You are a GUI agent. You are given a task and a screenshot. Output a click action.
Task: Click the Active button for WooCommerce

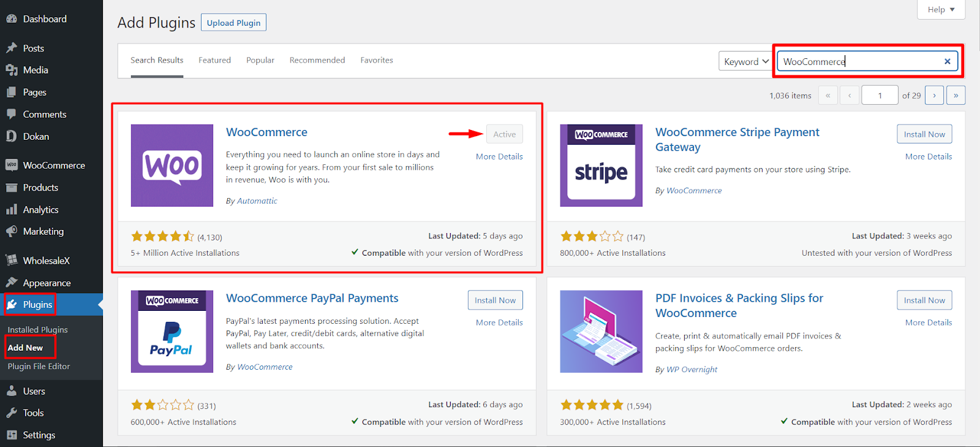(505, 134)
